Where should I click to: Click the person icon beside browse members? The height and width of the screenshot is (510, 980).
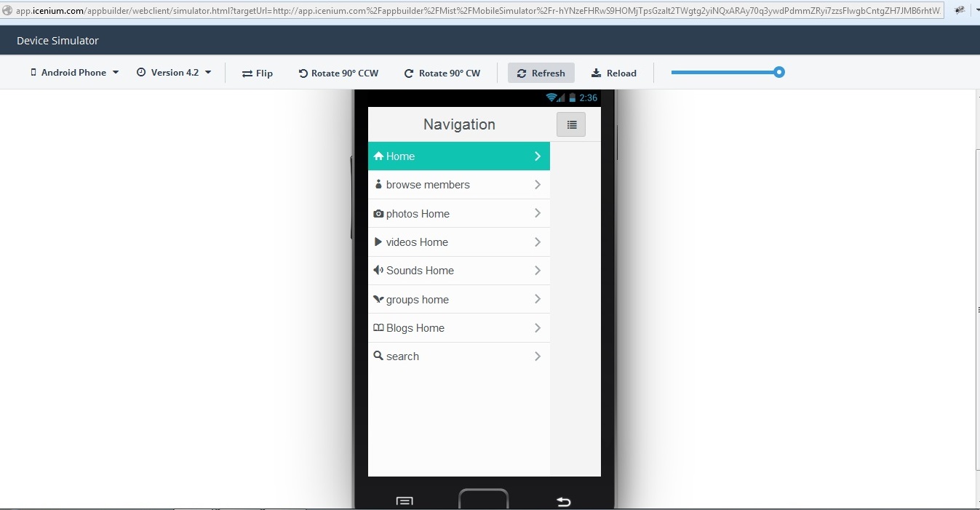(378, 184)
